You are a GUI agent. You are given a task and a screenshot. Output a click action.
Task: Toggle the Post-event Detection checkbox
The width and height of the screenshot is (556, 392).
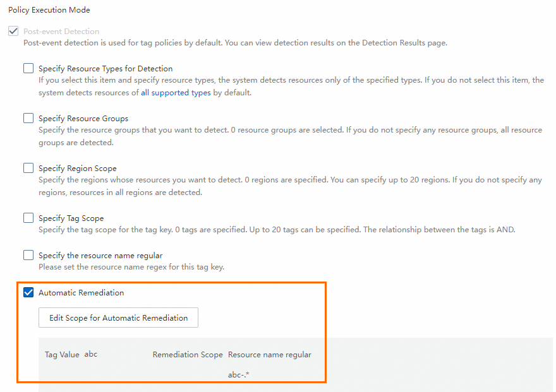tap(13, 31)
